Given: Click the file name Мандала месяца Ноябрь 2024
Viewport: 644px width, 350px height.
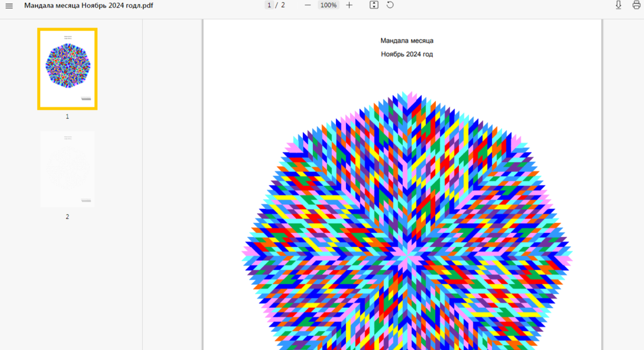Looking at the screenshot, I should pos(89,5).
